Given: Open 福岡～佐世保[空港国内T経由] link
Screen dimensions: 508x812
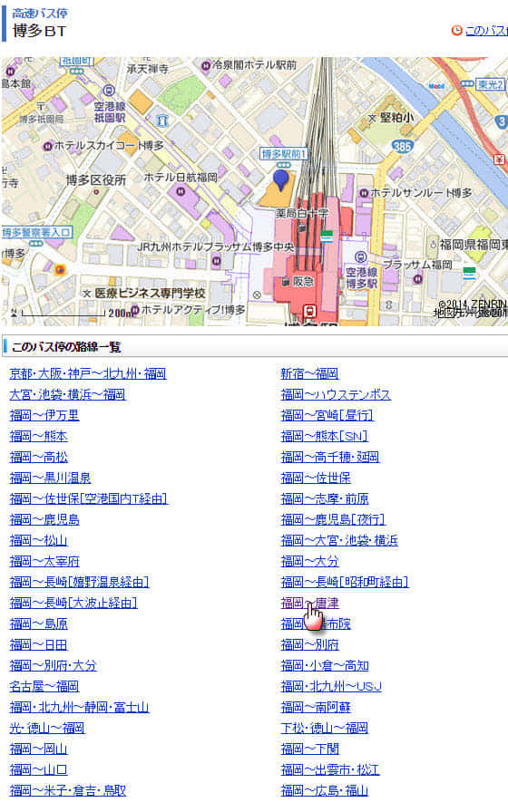Looking at the screenshot, I should pos(89,498).
